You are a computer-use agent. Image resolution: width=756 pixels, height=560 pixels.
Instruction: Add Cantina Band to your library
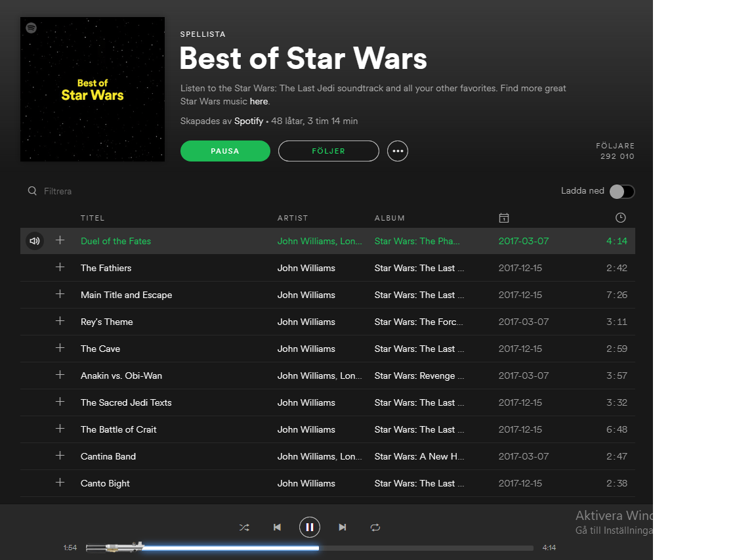tap(60, 456)
